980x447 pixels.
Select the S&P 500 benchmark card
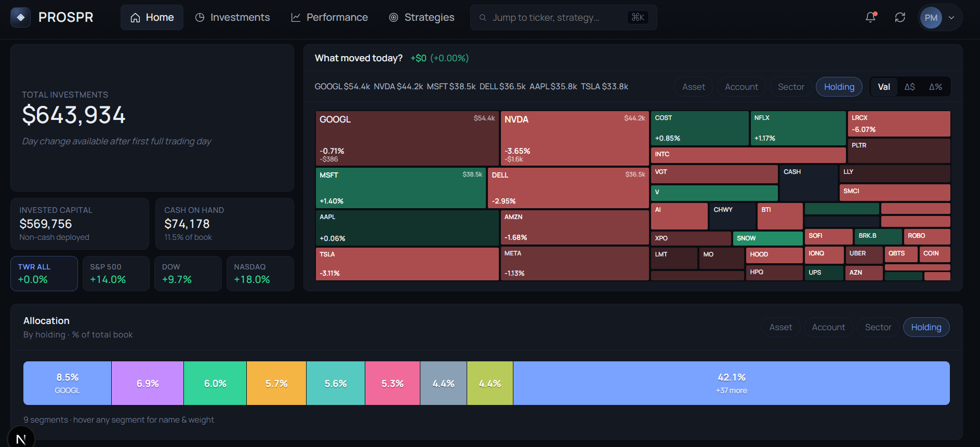click(x=116, y=274)
